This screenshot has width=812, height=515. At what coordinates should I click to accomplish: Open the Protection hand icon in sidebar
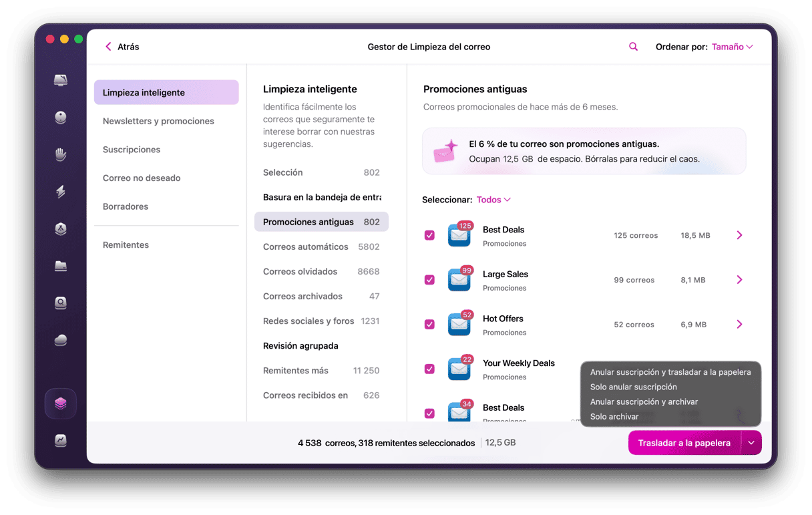pyautogui.click(x=61, y=155)
